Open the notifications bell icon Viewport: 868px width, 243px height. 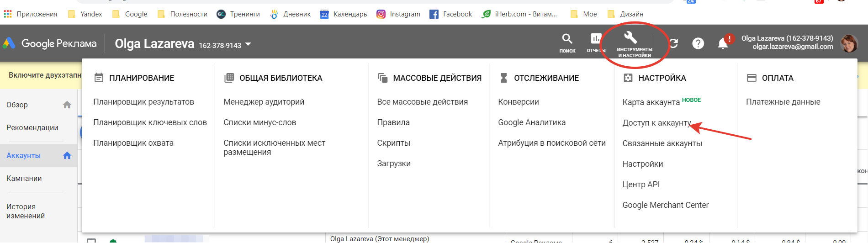click(723, 43)
